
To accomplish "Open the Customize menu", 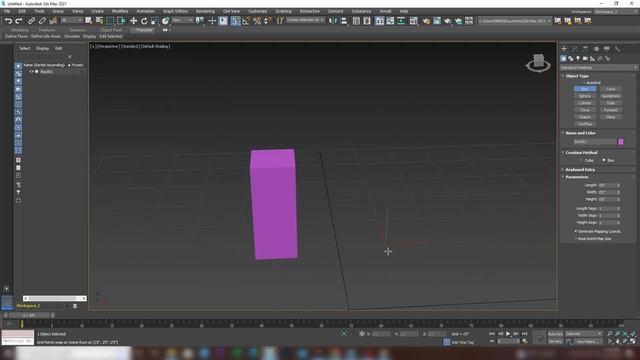I will tap(258, 11).
